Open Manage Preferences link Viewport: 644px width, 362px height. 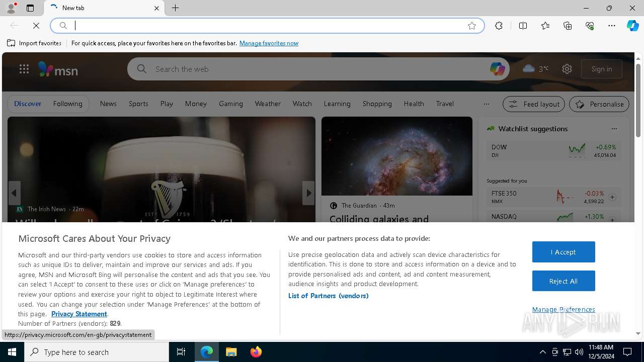tap(563, 309)
